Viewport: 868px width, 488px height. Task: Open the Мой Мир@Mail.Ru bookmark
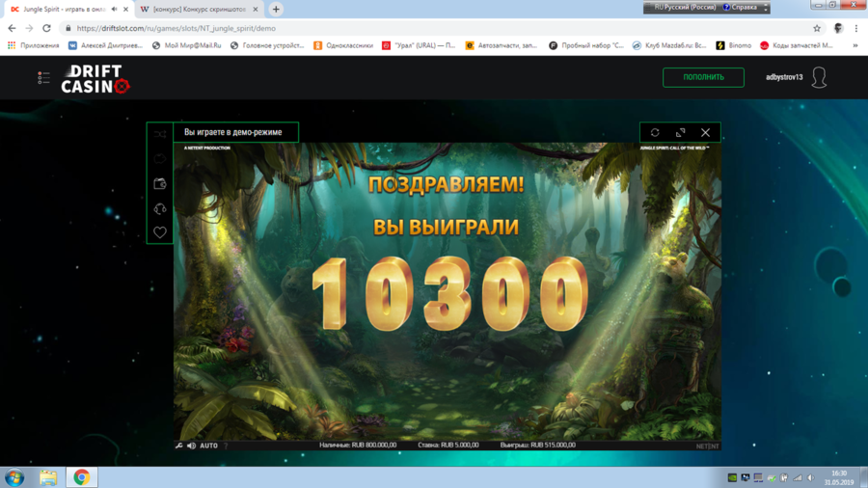pyautogui.click(x=186, y=45)
